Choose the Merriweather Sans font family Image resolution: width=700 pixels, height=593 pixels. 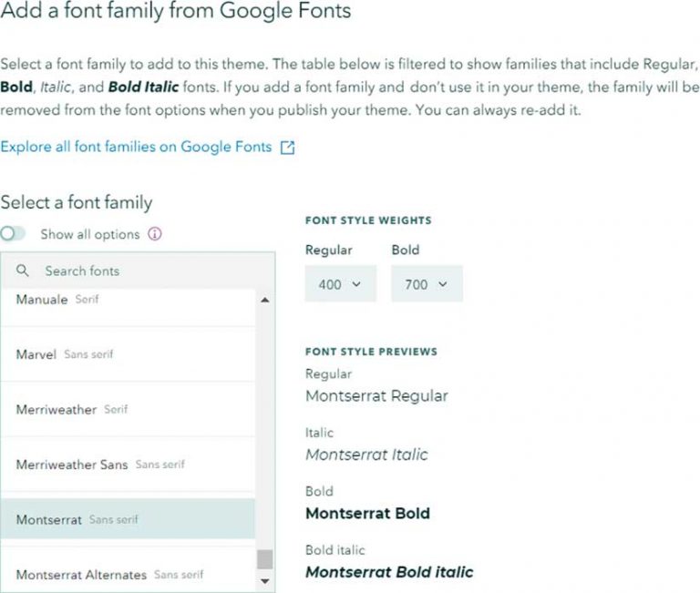[128, 465]
